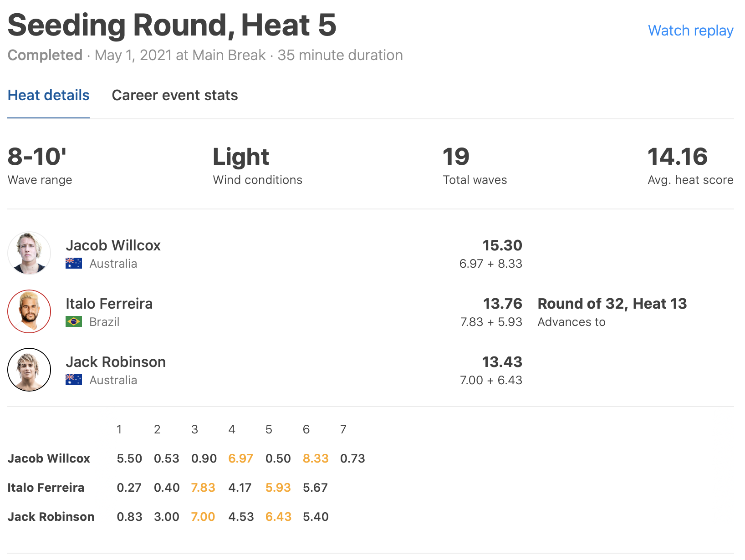This screenshot has width=745, height=560.
Task: Click the 14.16 average heat score
Action: point(677,157)
